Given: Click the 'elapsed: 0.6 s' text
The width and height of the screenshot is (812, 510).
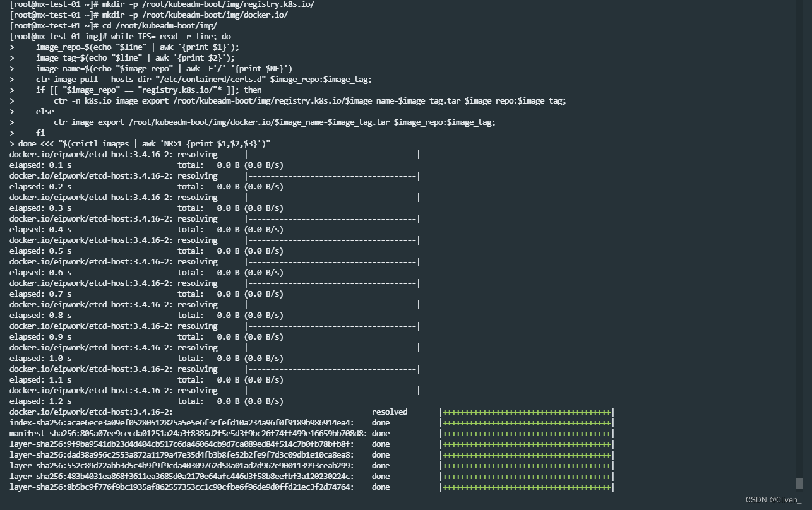Looking at the screenshot, I should (x=40, y=273).
